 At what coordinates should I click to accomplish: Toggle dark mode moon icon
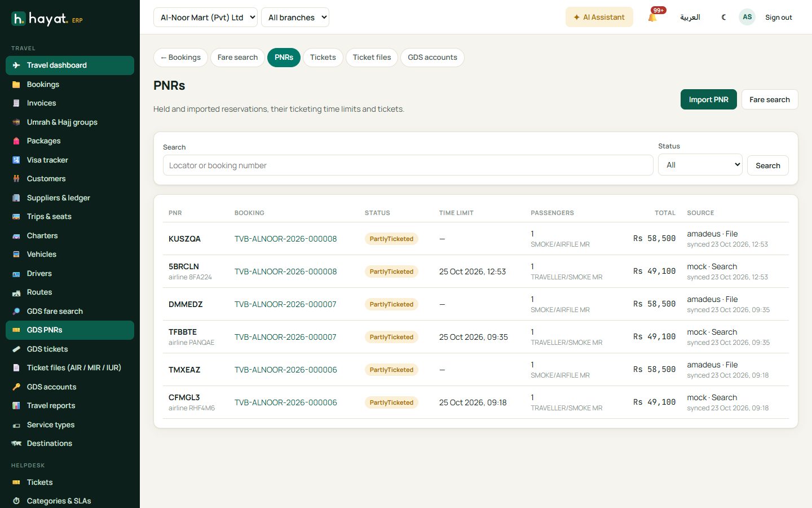pos(723,17)
